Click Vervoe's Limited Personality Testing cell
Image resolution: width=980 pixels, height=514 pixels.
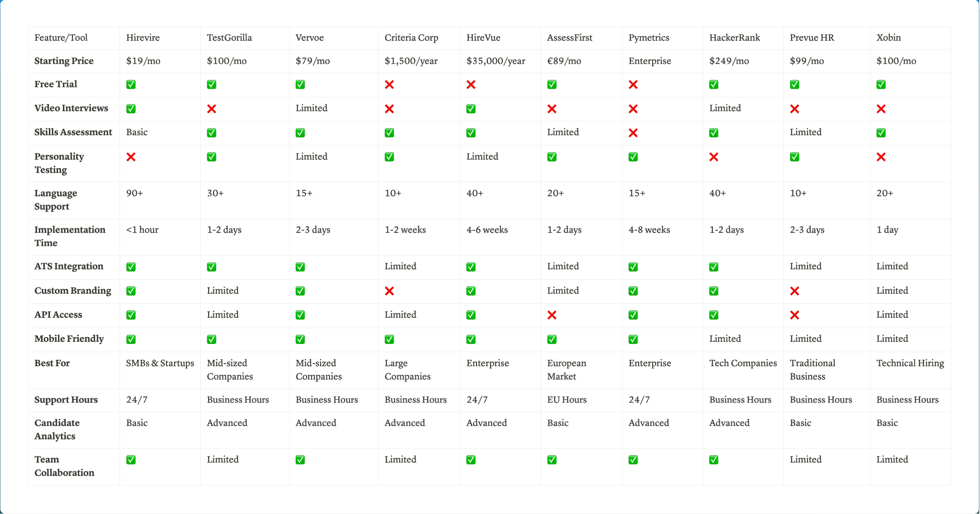pos(311,156)
